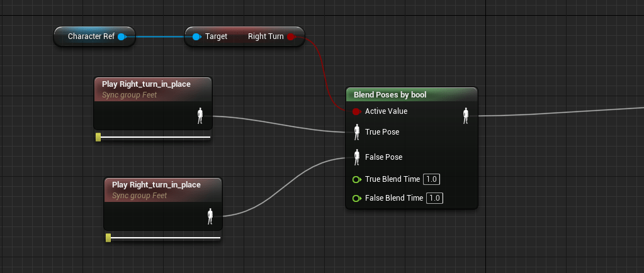Click the True Pose input pin icon
The width and height of the screenshot is (644, 273).
point(357,132)
